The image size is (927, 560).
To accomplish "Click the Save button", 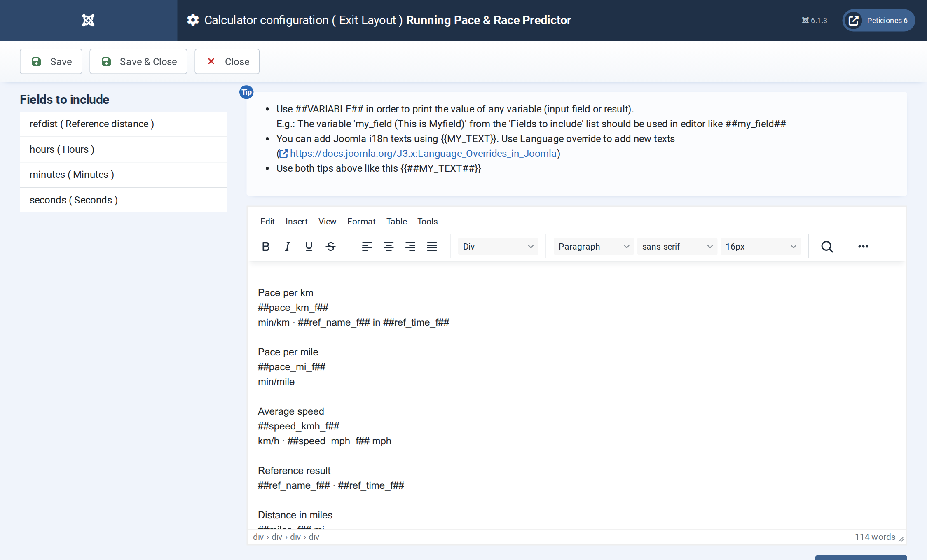I will coord(51,61).
